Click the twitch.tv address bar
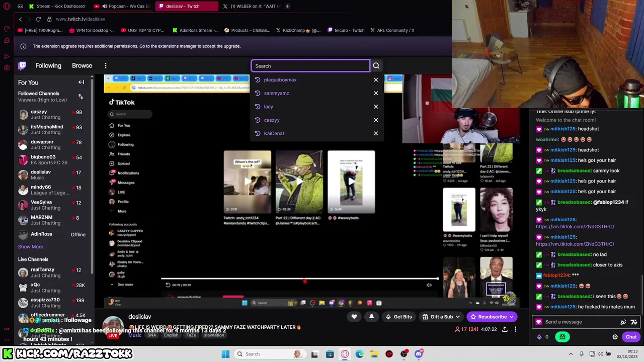The image size is (644, 362). click(x=80, y=19)
